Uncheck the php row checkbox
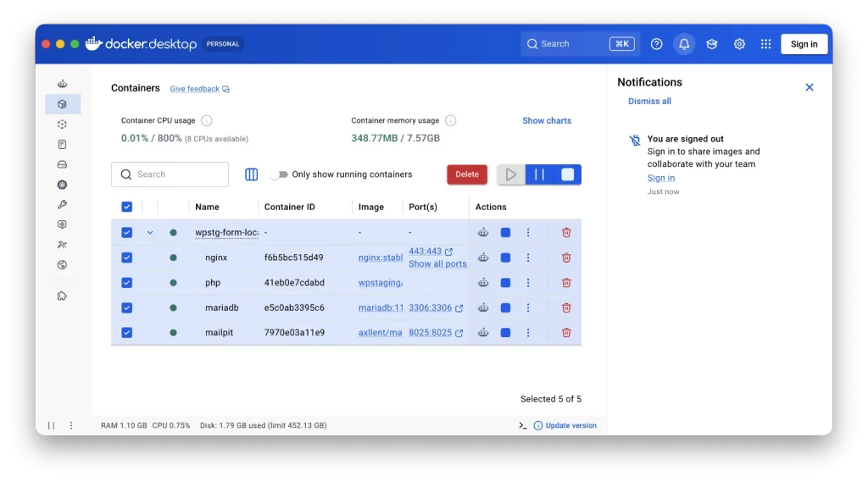 point(127,282)
